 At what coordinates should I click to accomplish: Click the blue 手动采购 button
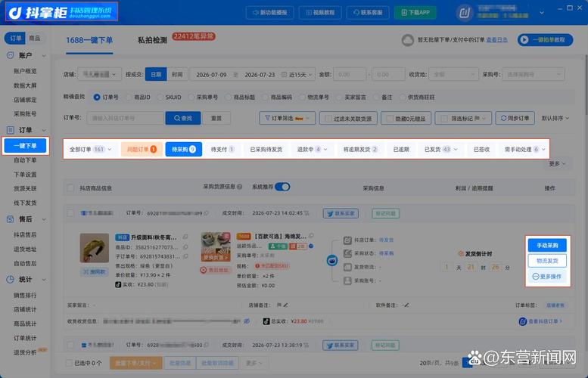547,246
